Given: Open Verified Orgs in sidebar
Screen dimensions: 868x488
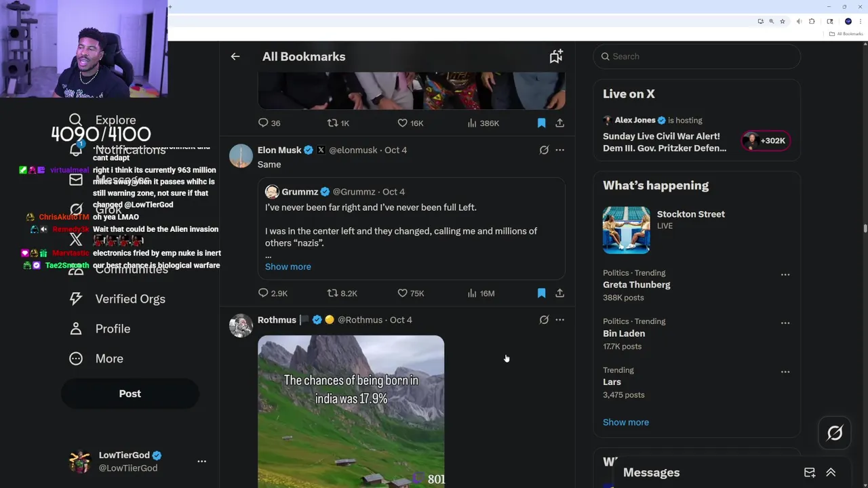Looking at the screenshot, I should click(x=117, y=299).
